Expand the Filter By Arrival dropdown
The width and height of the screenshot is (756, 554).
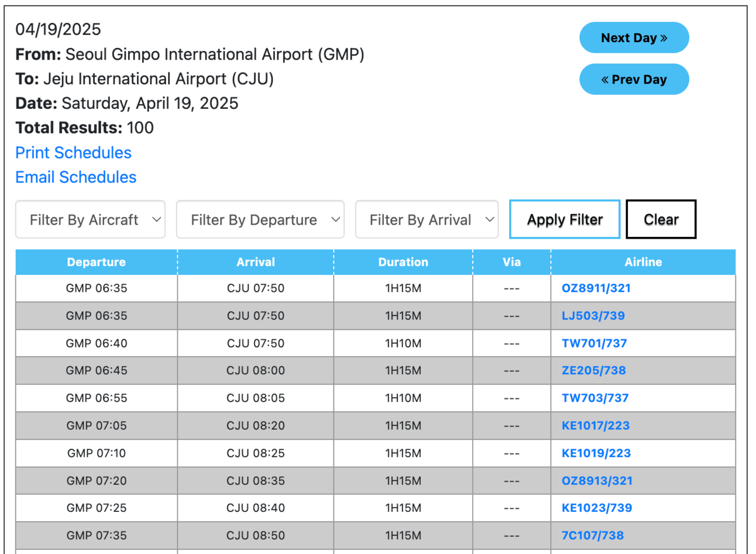(427, 220)
